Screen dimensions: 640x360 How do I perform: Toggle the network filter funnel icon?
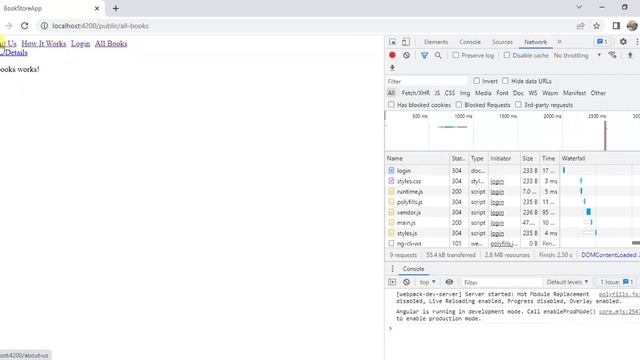424,55
